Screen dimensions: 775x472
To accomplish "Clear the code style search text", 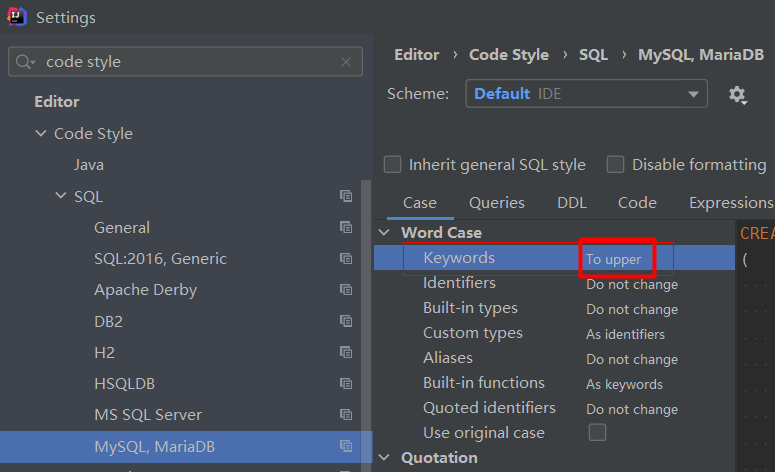I will (346, 62).
